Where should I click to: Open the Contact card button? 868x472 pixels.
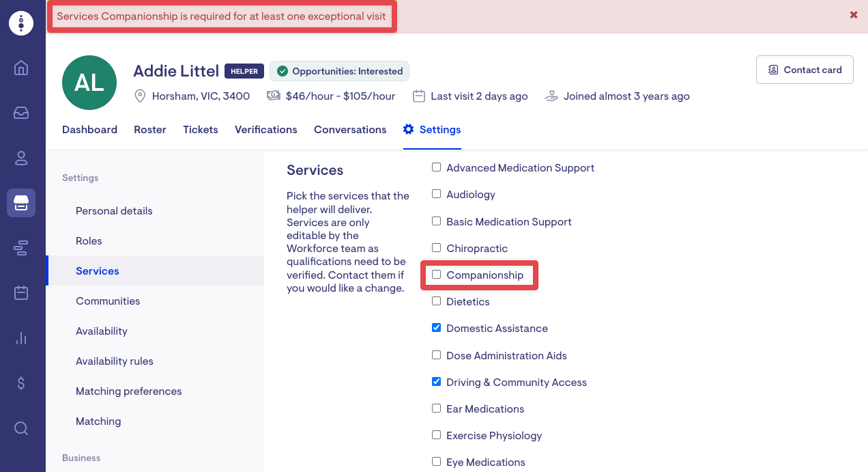coord(805,70)
